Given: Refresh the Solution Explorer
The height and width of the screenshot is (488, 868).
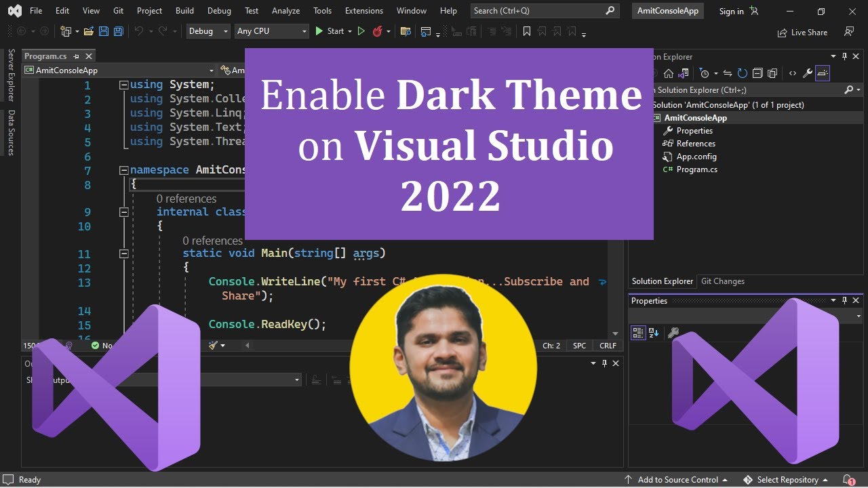Looking at the screenshot, I should point(742,73).
